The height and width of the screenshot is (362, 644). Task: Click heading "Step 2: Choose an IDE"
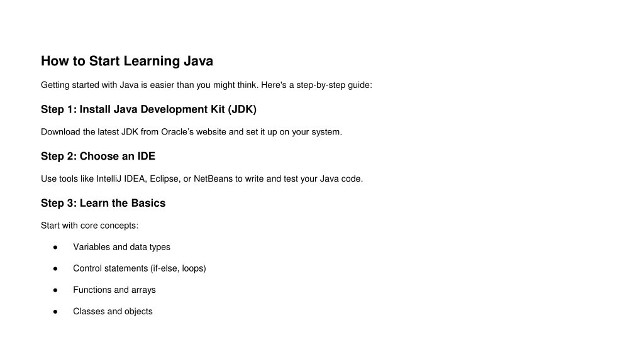click(98, 156)
